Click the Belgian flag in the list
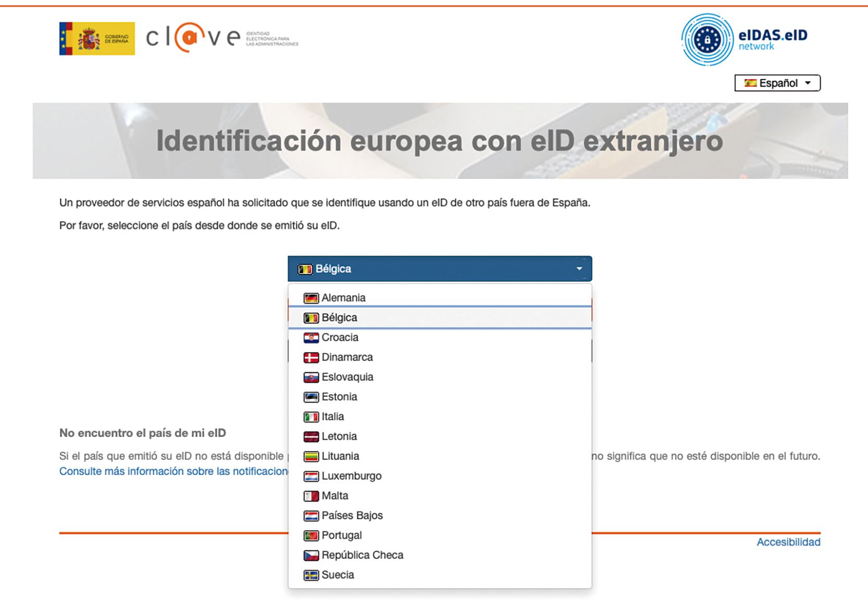This screenshot has width=868, height=615. pyautogui.click(x=311, y=318)
